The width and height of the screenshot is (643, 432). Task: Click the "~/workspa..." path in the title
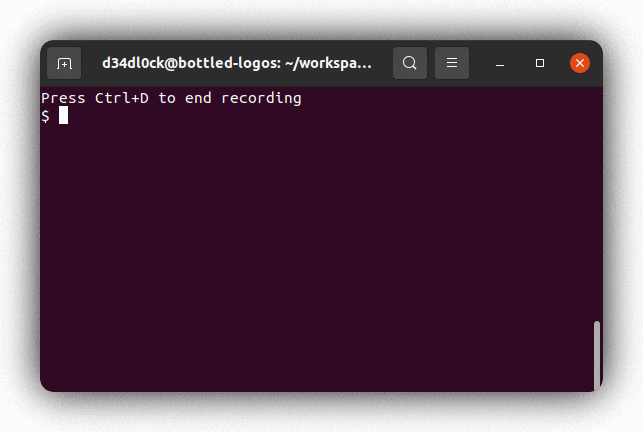click(328, 64)
